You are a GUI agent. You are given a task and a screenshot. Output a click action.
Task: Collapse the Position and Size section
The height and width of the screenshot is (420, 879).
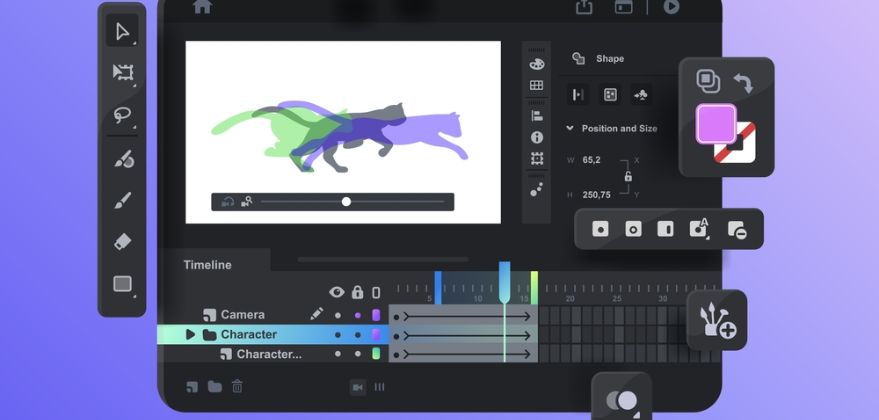coord(570,128)
